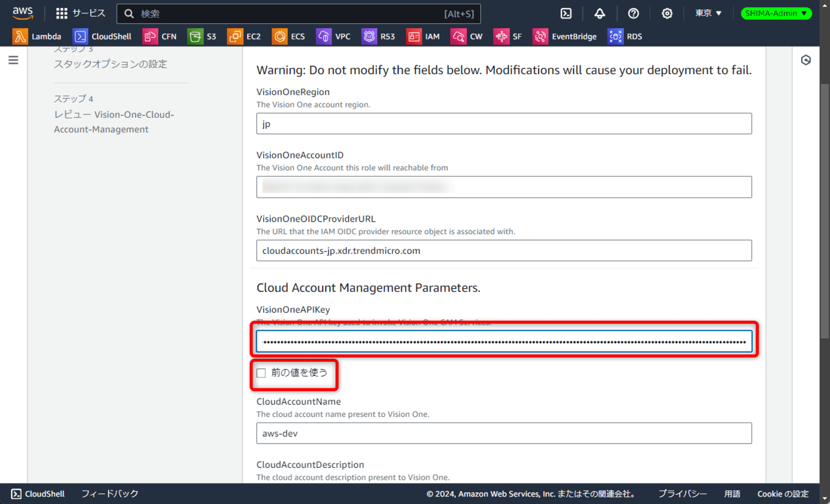
Task: Select the VisionOneAPIKey label text
Action: 293,309
